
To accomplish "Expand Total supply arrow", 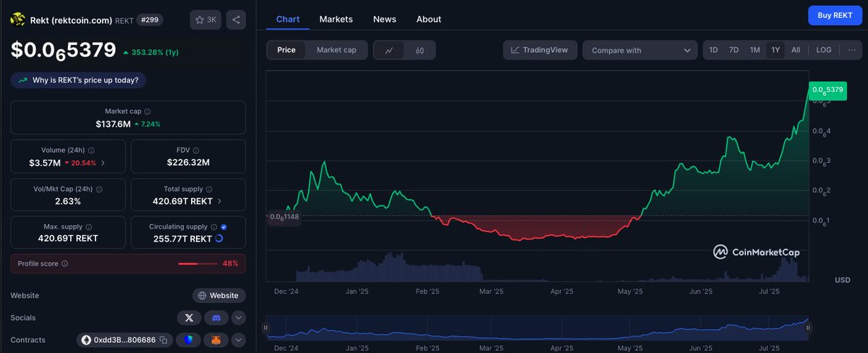I will [x=220, y=201].
